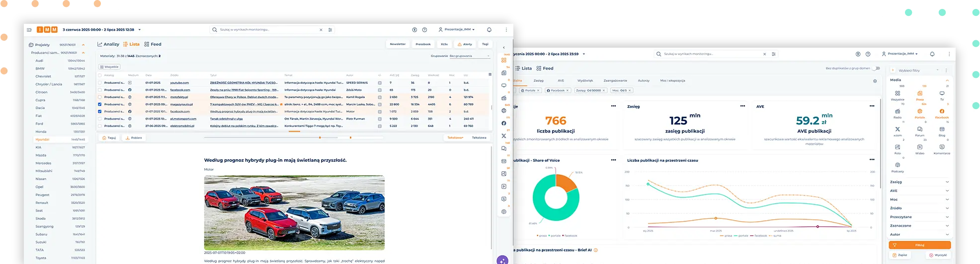
Task: Click the Wideo media filter icon
Action: click(x=920, y=147)
